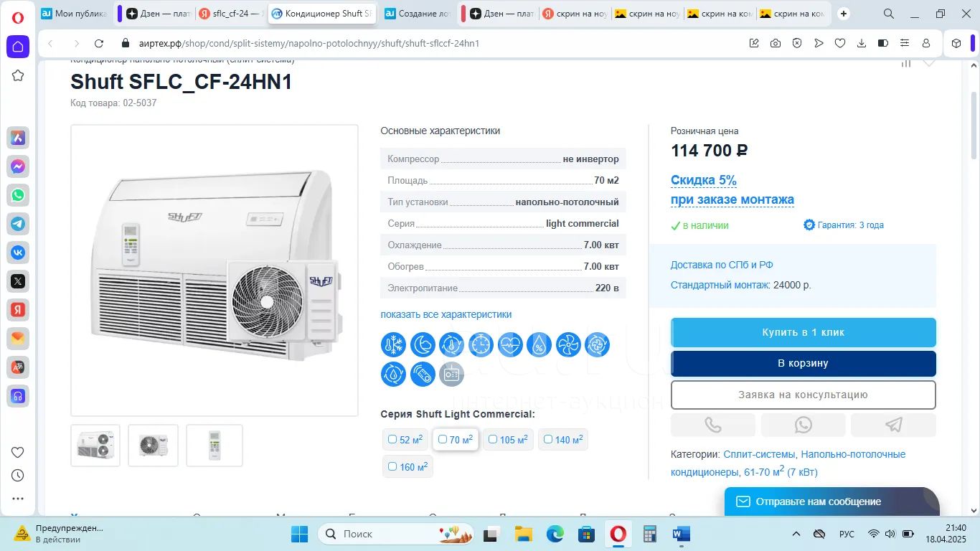Open 'Стандартный монтаж' link
The width and height of the screenshot is (980, 551).
720,285
